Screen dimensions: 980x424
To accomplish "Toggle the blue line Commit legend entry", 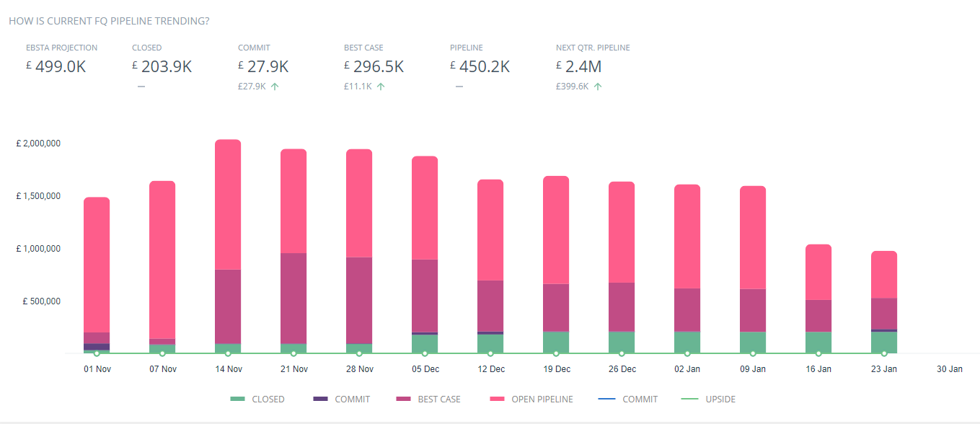I will (628, 399).
